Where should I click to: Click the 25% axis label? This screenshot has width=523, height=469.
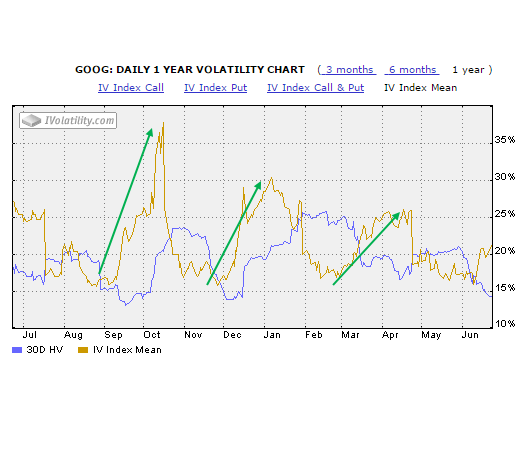(505, 214)
